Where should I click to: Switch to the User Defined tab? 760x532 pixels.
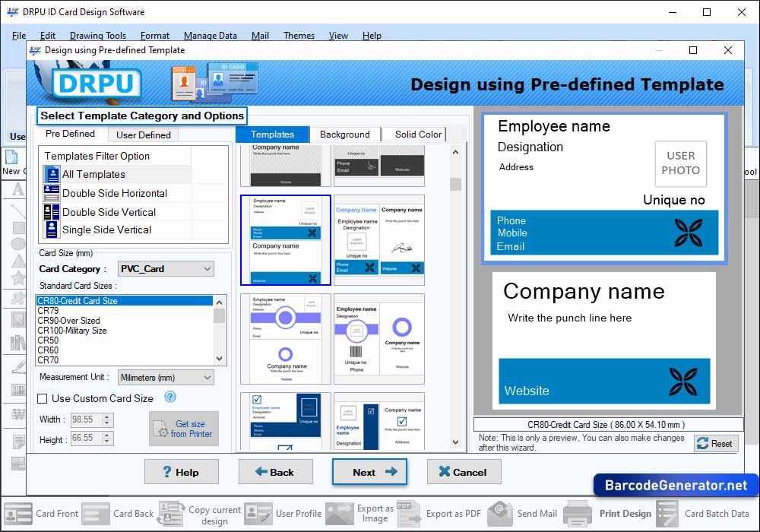(x=144, y=135)
